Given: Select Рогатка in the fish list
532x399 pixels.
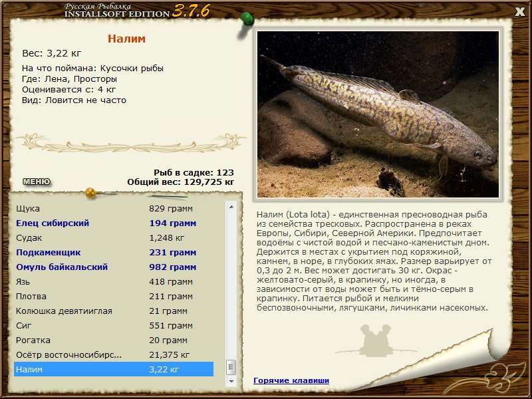Looking at the screenshot, I should pos(114,340).
